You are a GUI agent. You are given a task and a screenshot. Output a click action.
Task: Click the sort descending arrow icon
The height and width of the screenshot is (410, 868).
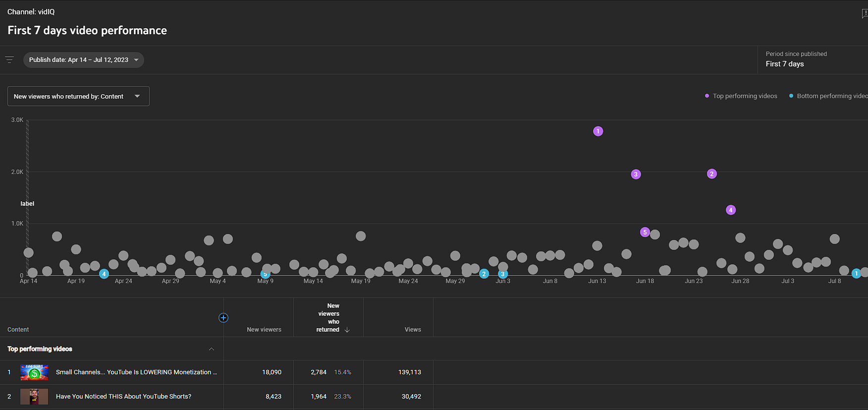point(347,330)
